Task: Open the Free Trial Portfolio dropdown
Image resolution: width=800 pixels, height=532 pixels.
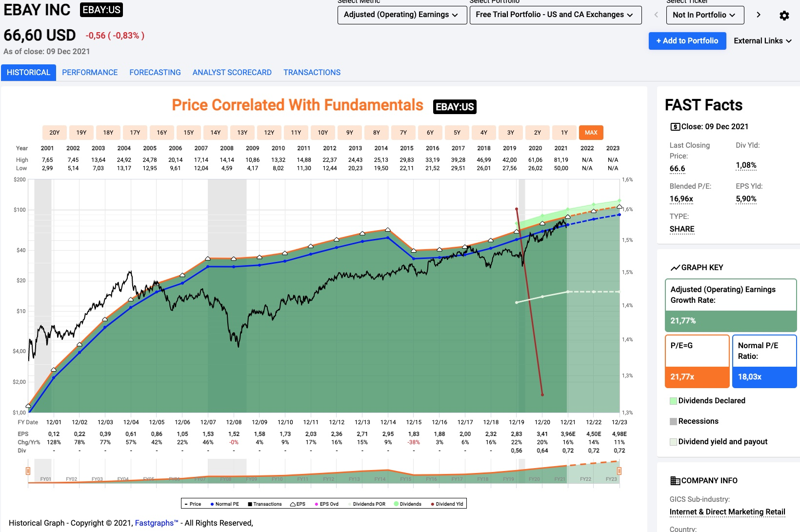Action: tap(556, 15)
